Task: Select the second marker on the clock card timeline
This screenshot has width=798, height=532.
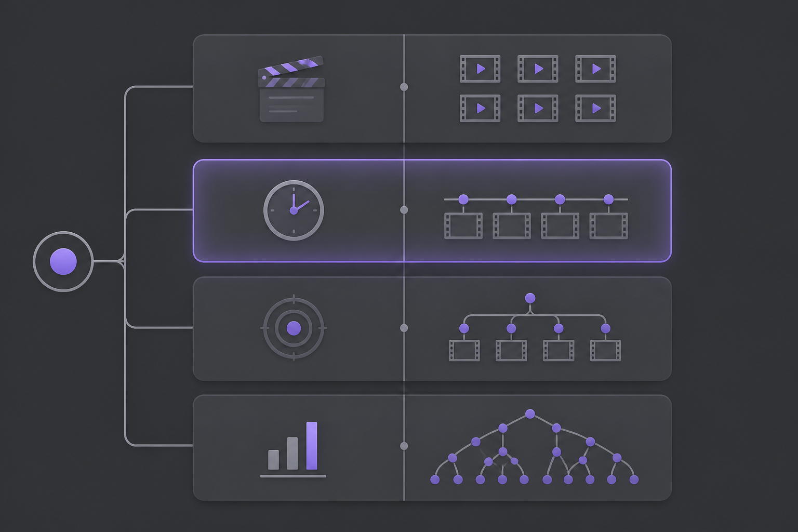Action: (511, 199)
